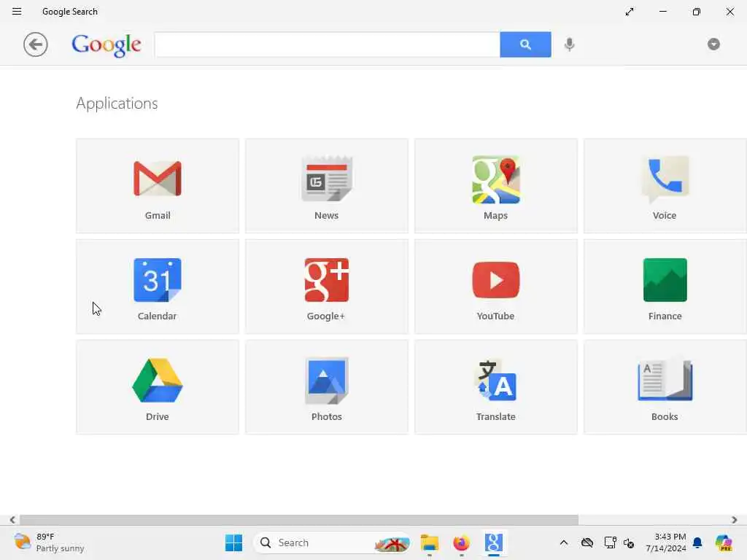Click the Google logo
The image size is (747, 560).
(x=107, y=44)
